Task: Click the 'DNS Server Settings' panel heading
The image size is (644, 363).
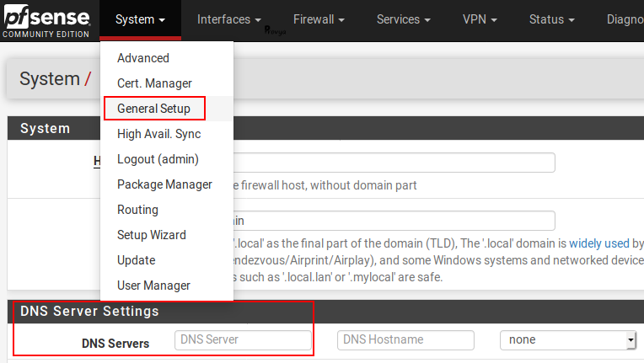Action: click(89, 312)
